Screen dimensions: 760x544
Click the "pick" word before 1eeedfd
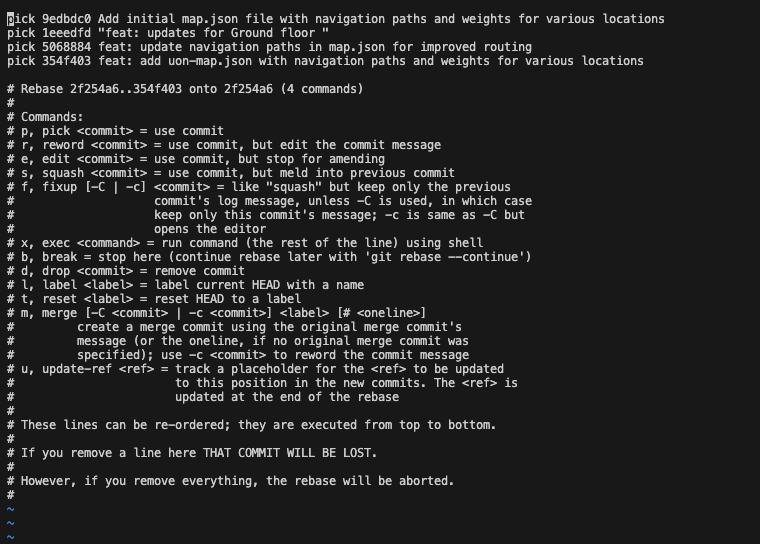[21, 33]
